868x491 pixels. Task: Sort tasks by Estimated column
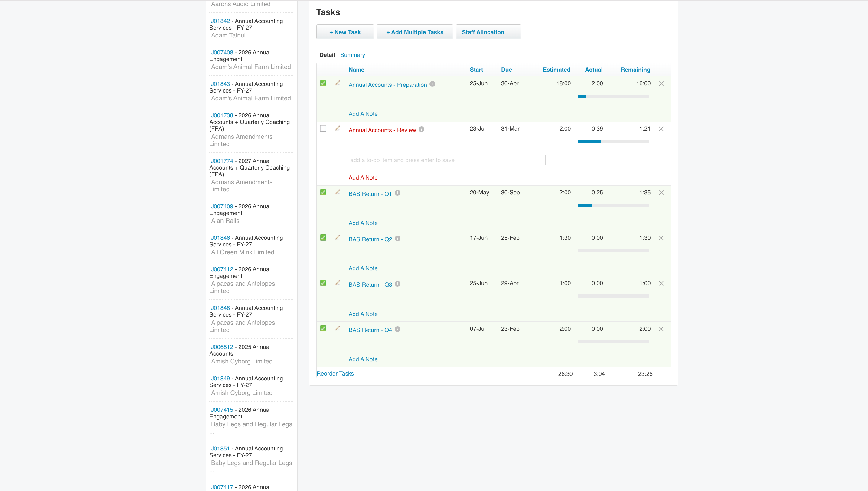coord(556,70)
